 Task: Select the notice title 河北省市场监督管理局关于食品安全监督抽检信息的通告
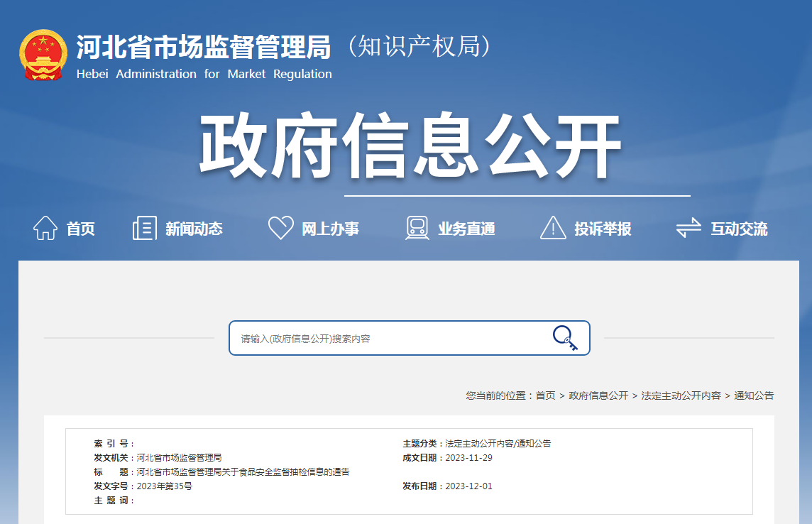243,471
